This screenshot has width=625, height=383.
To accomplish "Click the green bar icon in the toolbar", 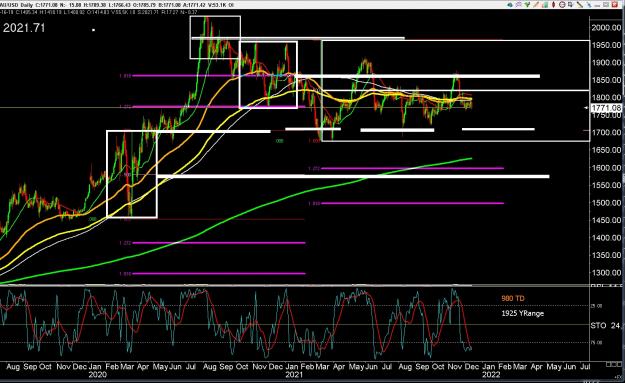I will (x=545, y=5).
